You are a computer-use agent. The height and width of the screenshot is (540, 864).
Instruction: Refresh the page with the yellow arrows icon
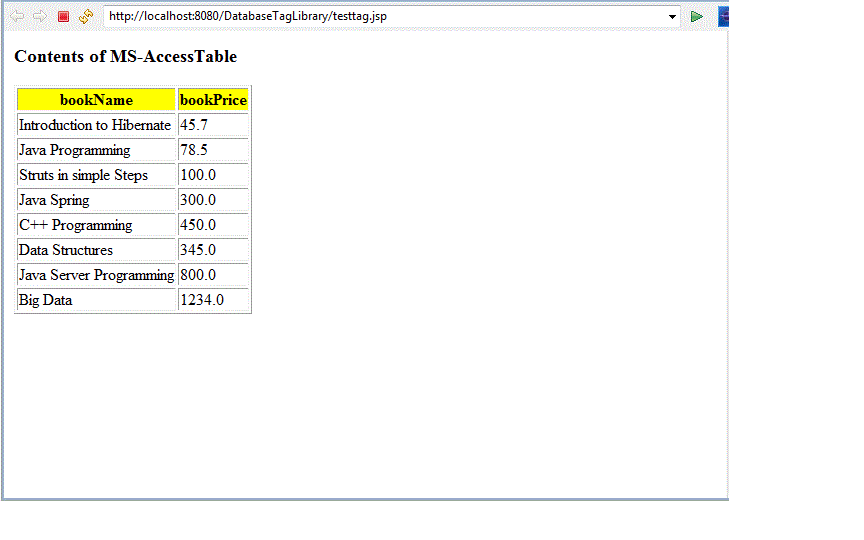86,17
